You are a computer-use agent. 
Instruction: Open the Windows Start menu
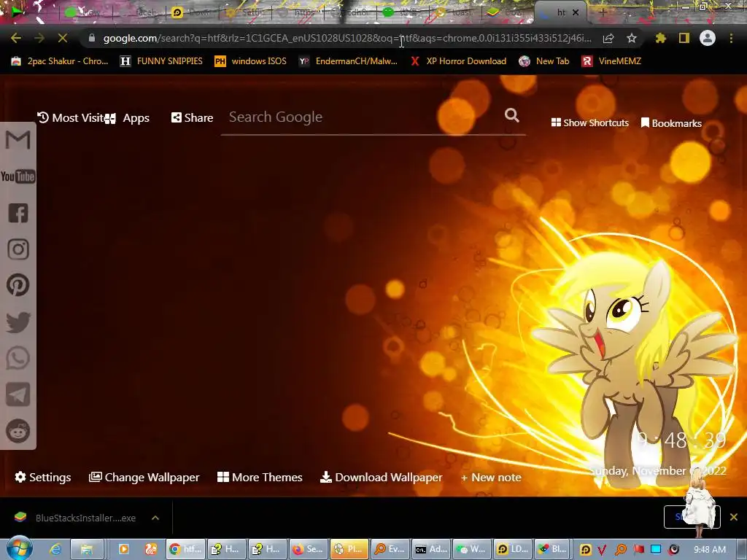18,548
